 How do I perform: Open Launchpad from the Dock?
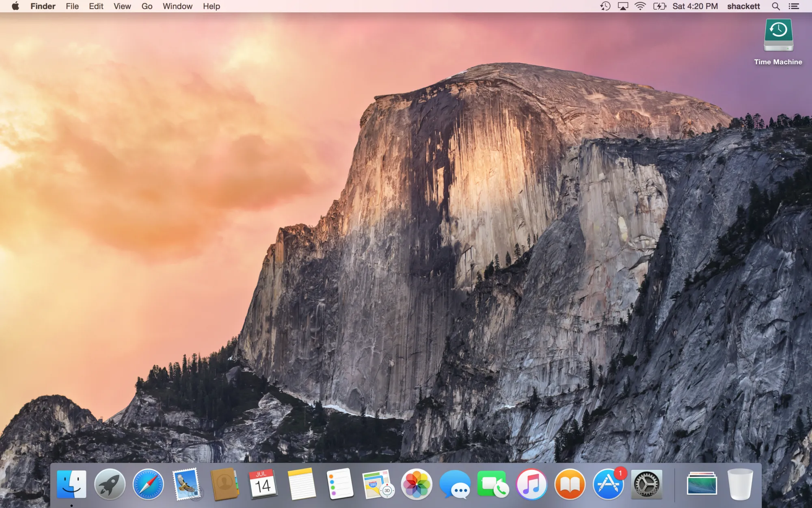tap(110, 484)
